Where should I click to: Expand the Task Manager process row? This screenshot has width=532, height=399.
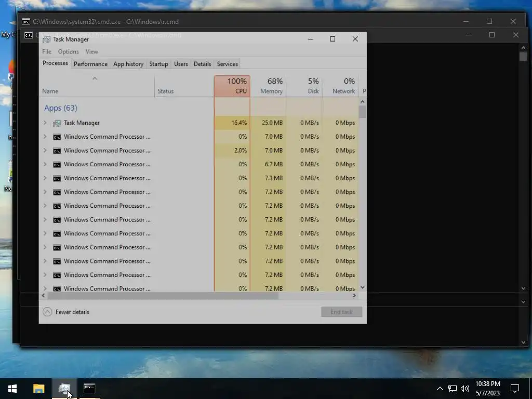[x=45, y=123]
